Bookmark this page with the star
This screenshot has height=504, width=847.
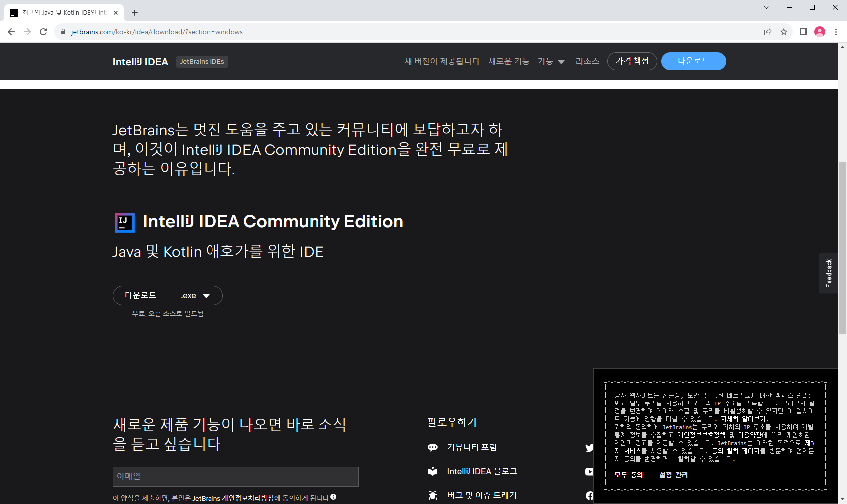(784, 32)
